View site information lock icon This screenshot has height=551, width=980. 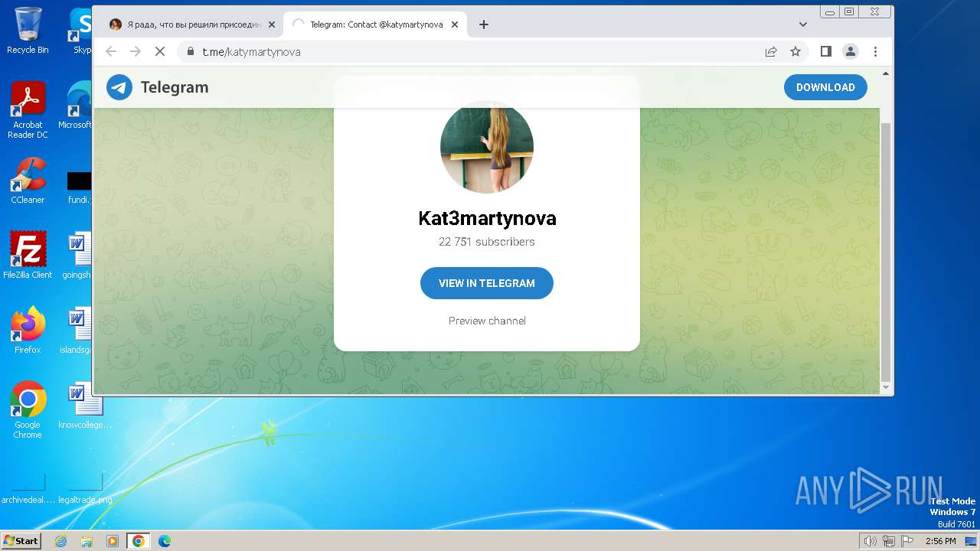point(191,51)
